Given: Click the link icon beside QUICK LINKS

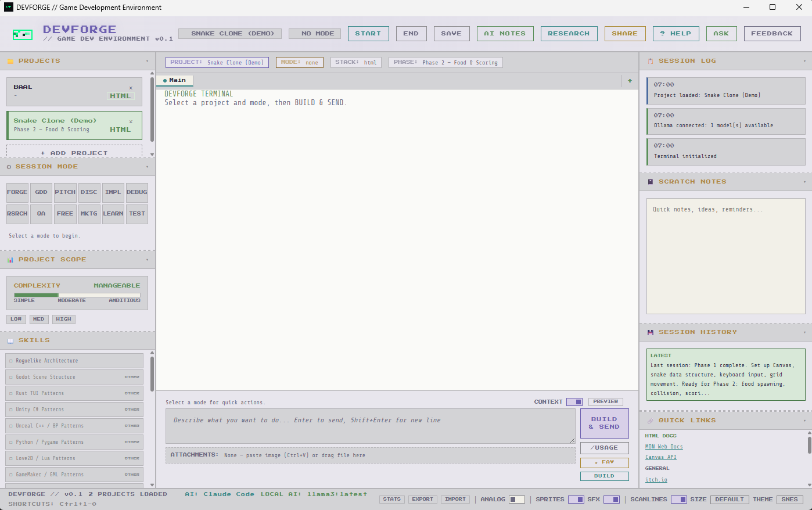Looking at the screenshot, I should (x=651, y=420).
